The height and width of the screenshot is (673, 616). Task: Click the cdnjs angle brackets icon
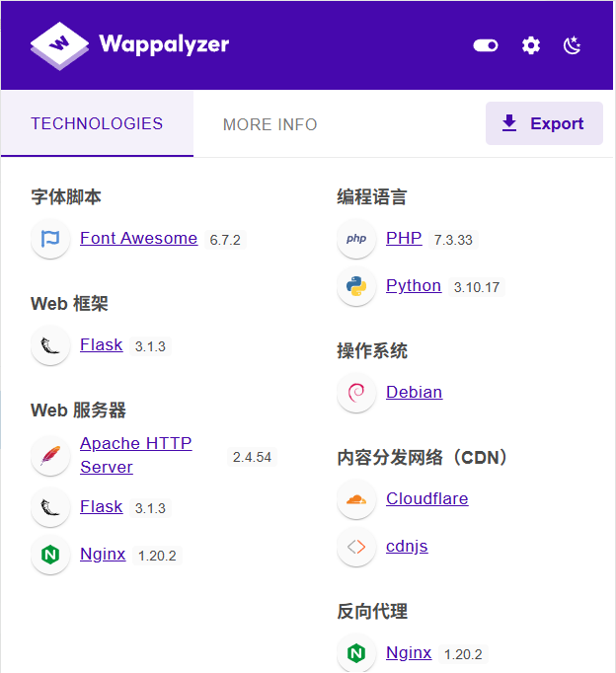point(356,547)
